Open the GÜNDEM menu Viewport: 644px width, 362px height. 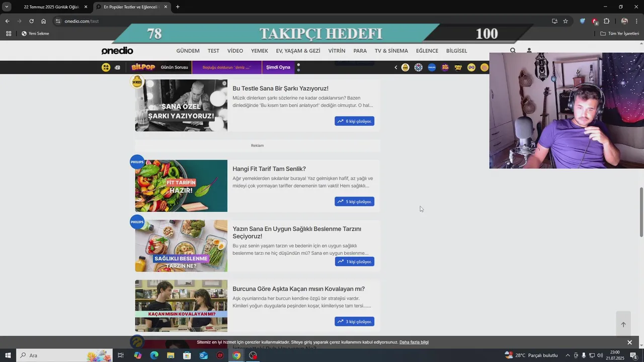pyautogui.click(x=188, y=51)
